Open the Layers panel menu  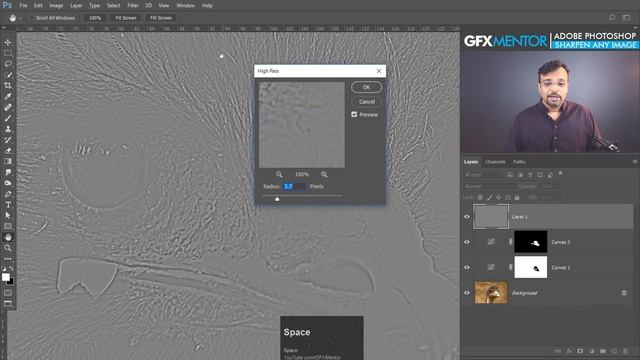coord(634,162)
